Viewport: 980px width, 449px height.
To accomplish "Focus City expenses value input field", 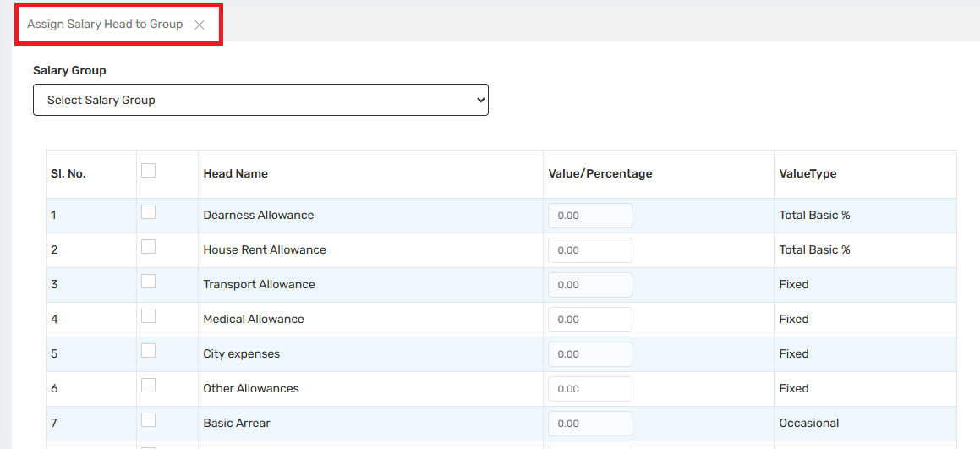I will (590, 354).
